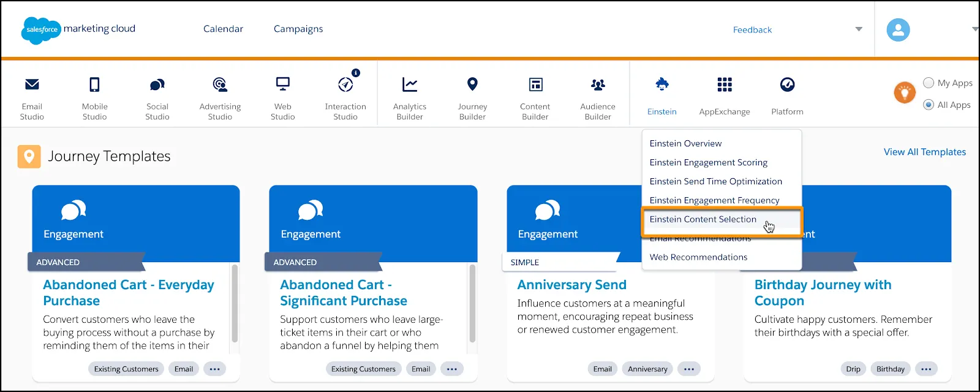Open Abandoned Cart - Significant Purchase template
The image size is (980, 392).
(344, 293)
